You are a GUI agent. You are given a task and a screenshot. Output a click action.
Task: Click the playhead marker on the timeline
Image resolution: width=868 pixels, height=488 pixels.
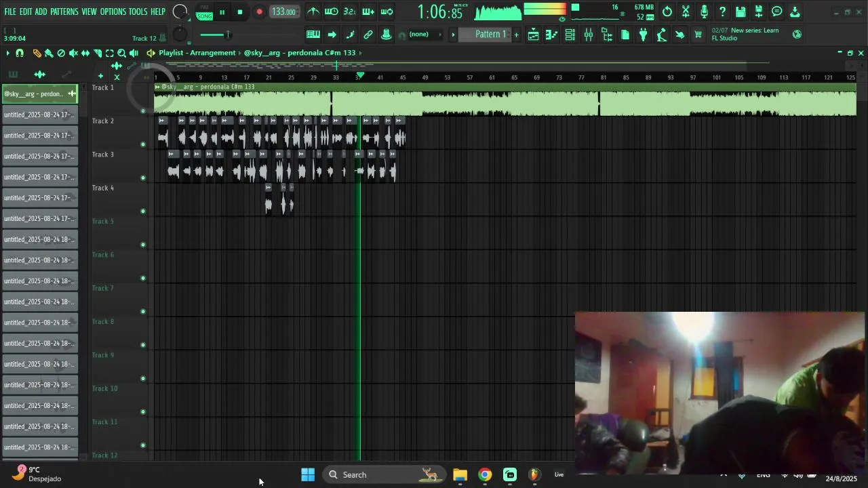tap(360, 75)
